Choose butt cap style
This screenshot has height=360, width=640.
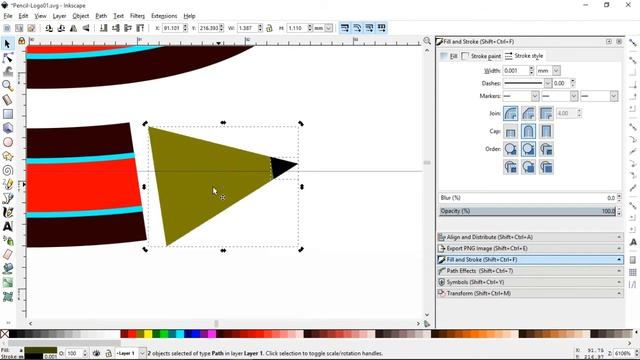click(x=510, y=131)
